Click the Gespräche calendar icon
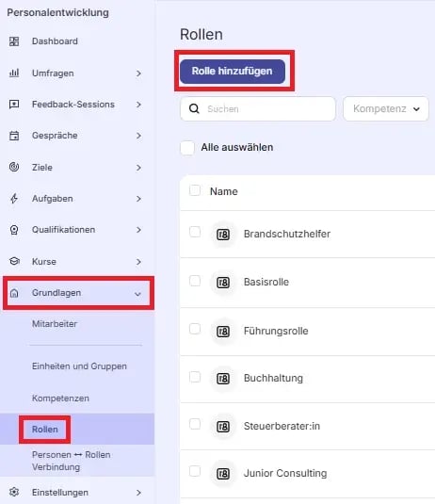This screenshot has width=435, height=504. pyautogui.click(x=14, y=136)
